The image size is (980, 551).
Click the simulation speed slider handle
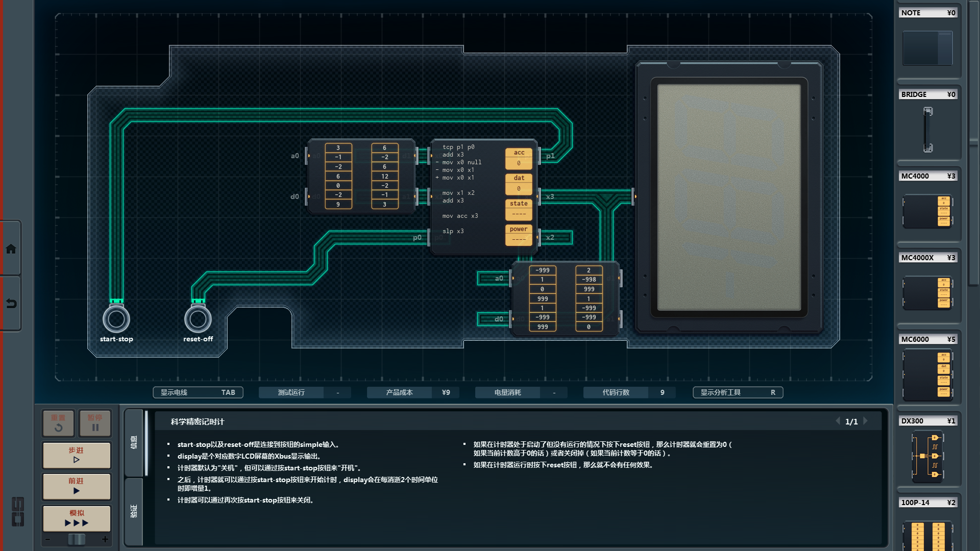point(77,539)
